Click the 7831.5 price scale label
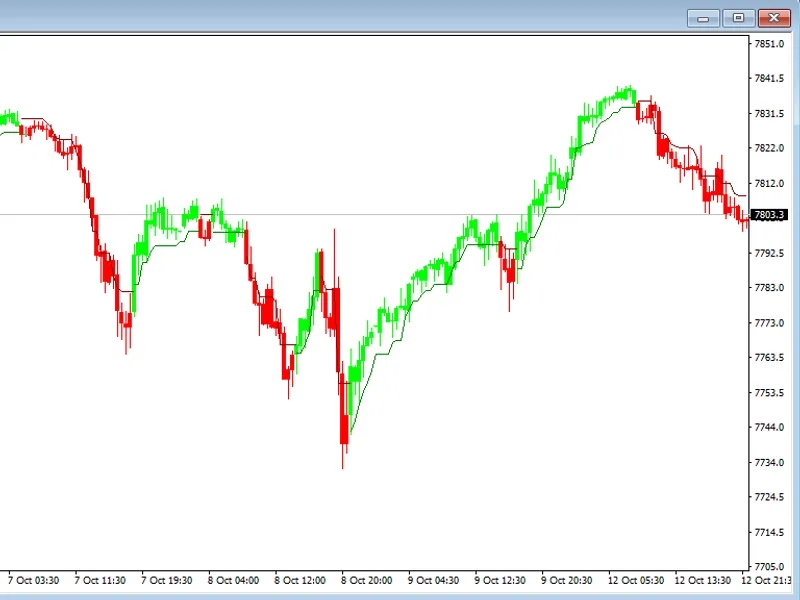The height and width of the screenshot is (600, 800). point(769,114)
